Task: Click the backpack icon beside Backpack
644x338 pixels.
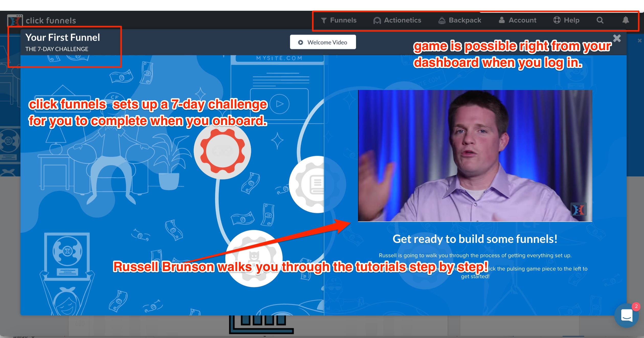Action: click(x=442, y=20)
